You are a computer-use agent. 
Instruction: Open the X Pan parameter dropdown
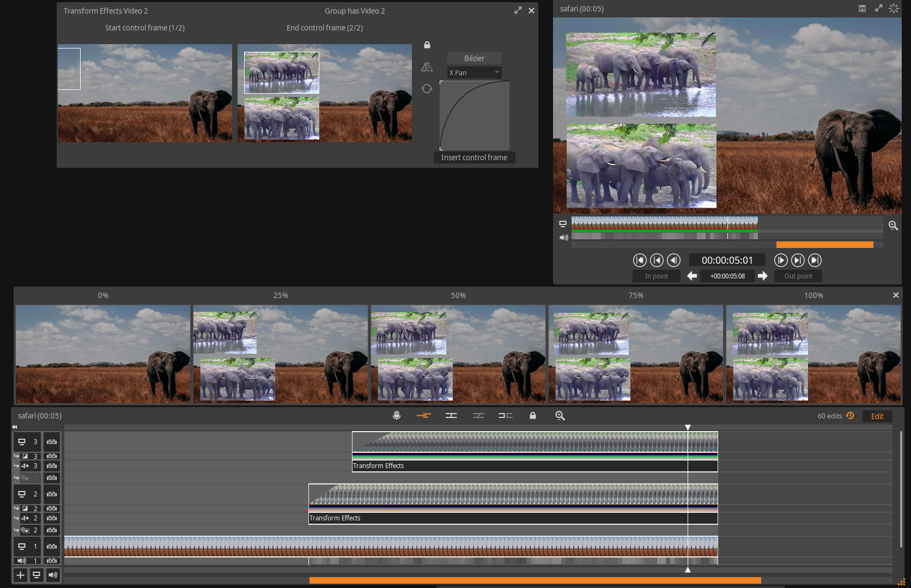[474, 72]
